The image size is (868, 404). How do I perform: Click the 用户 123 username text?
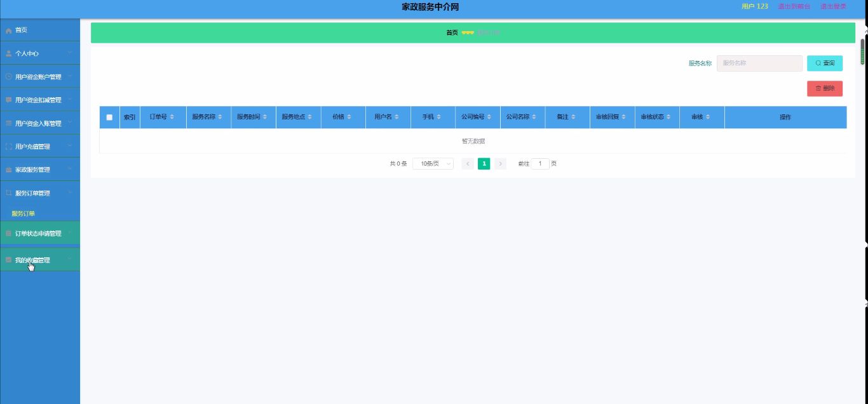[755, 6]
